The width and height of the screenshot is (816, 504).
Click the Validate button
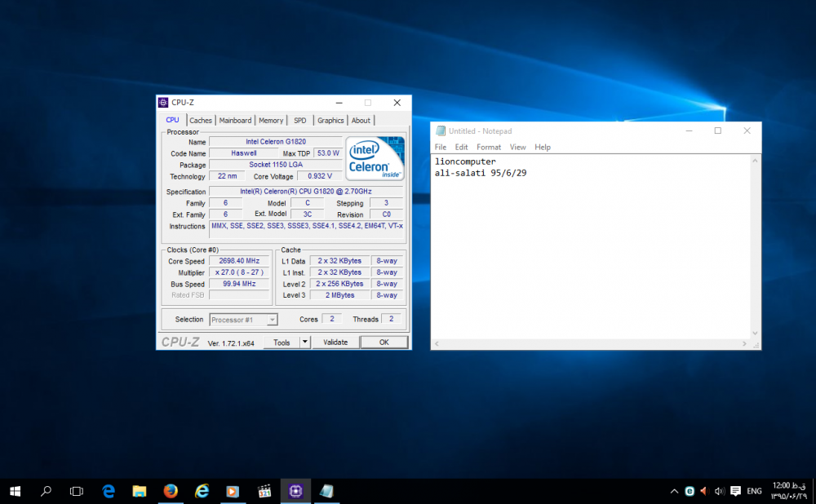pyautogui.click(x=335, y=343)
